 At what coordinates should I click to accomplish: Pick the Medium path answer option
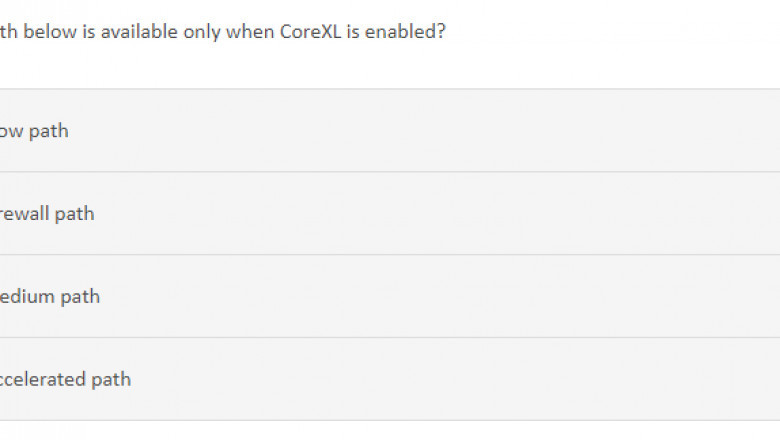pos(390,296)
